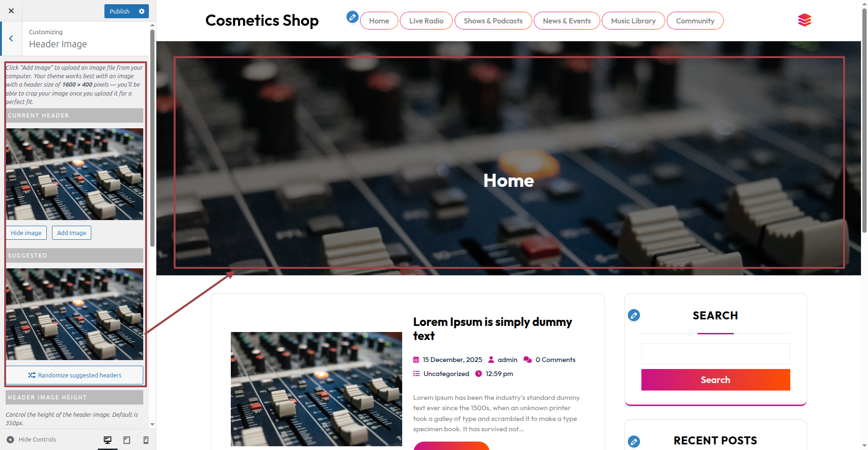Collapse the sidebar with Hide Controls
This screenshot has width=868, height=450.
point(31,440)
